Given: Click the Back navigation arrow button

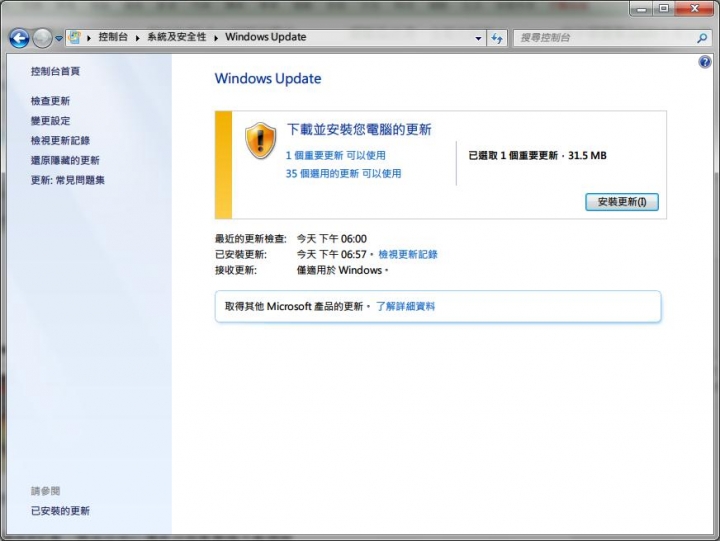Looking at the screenshot, I should pyautogui.click(x=19, y=38).
